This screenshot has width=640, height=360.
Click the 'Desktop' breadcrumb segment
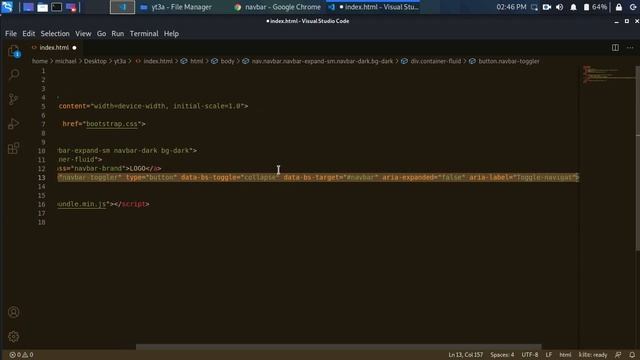[95, 61]
